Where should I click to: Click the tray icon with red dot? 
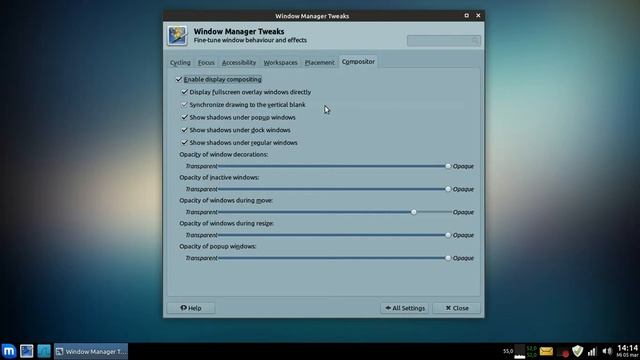pyautogui.click(x=563, y=352)
